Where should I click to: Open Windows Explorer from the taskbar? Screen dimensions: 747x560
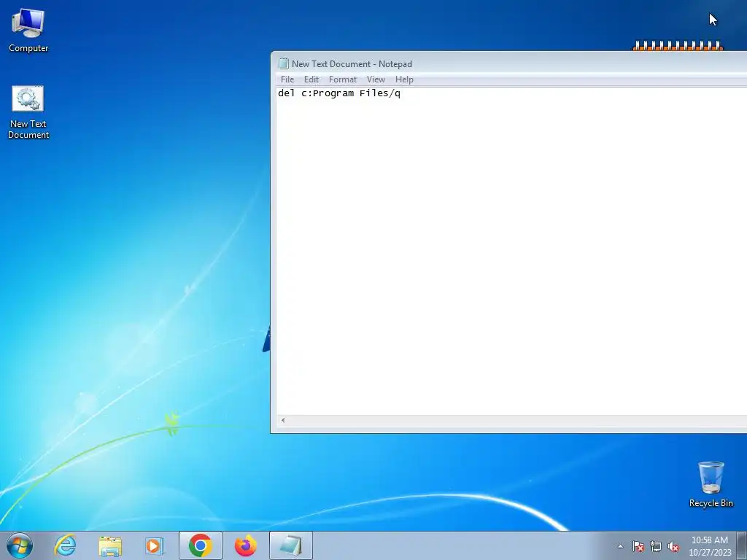[110, 545]
